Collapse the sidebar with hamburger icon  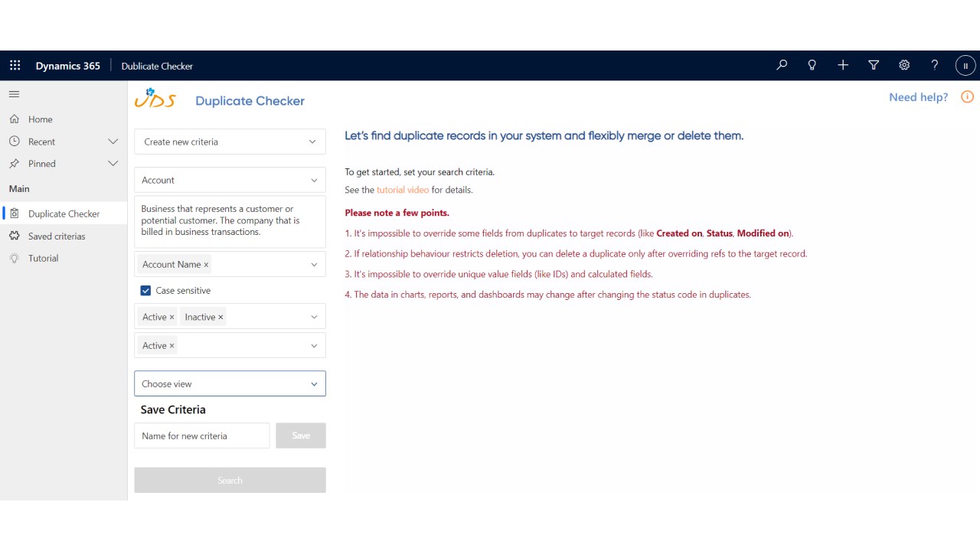pyautogui.click(x=14, y=94)
